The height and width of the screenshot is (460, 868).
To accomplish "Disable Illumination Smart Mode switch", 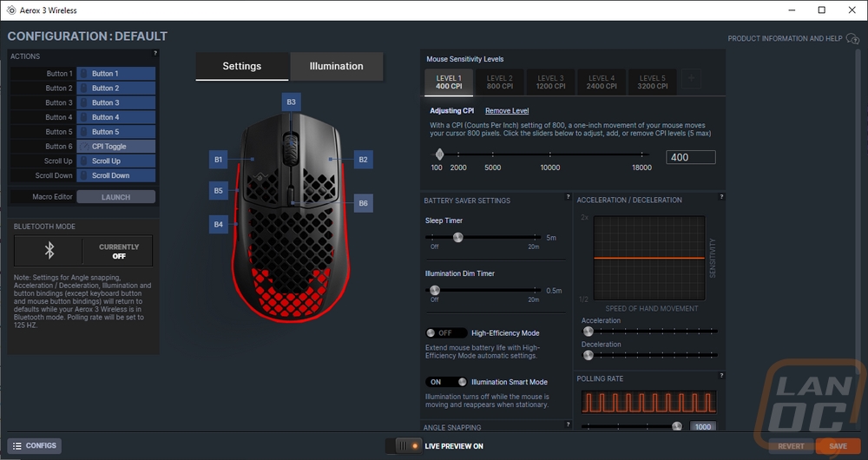I will click(x=445, y=382).
